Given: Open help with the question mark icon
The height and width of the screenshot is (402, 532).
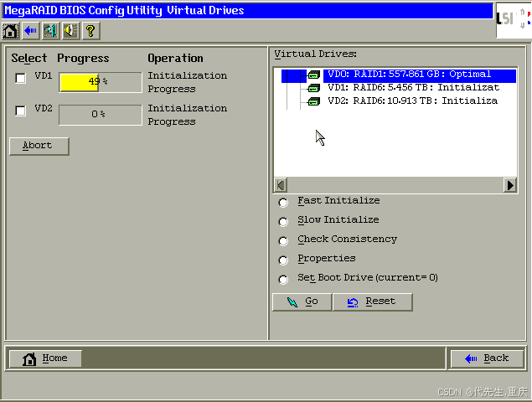Looking at the screenshot, I should (90, 31).
